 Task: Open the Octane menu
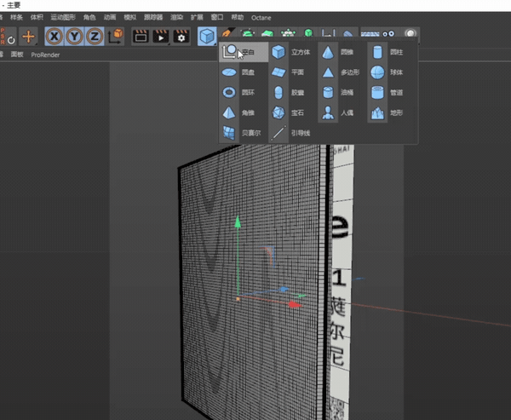[261, 18]
